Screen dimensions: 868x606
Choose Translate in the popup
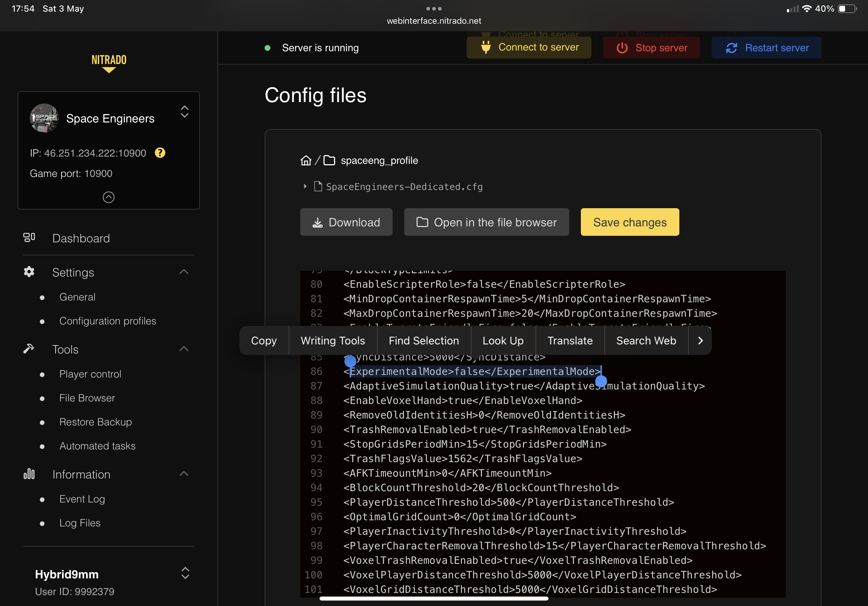point(570,340)
